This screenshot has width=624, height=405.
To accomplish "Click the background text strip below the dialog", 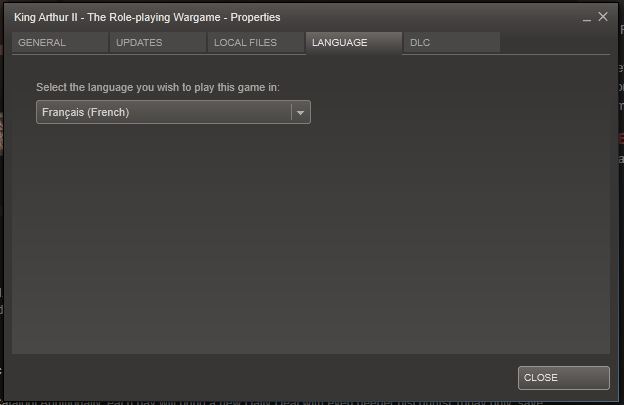I will (310, 403).
